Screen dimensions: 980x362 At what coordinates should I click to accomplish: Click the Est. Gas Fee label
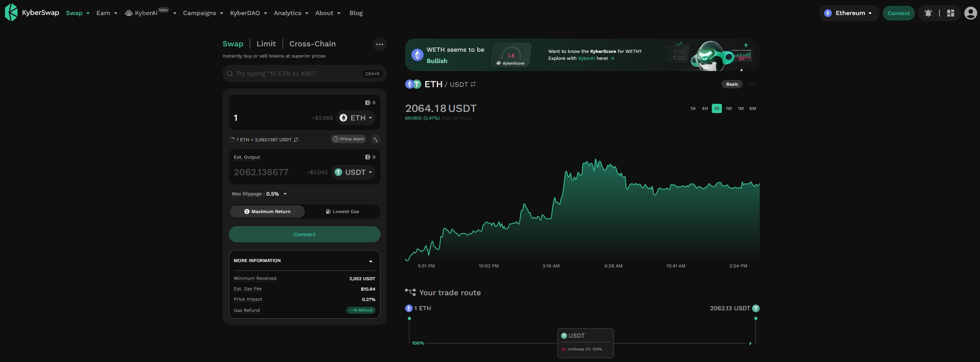[x=248, y=289]
